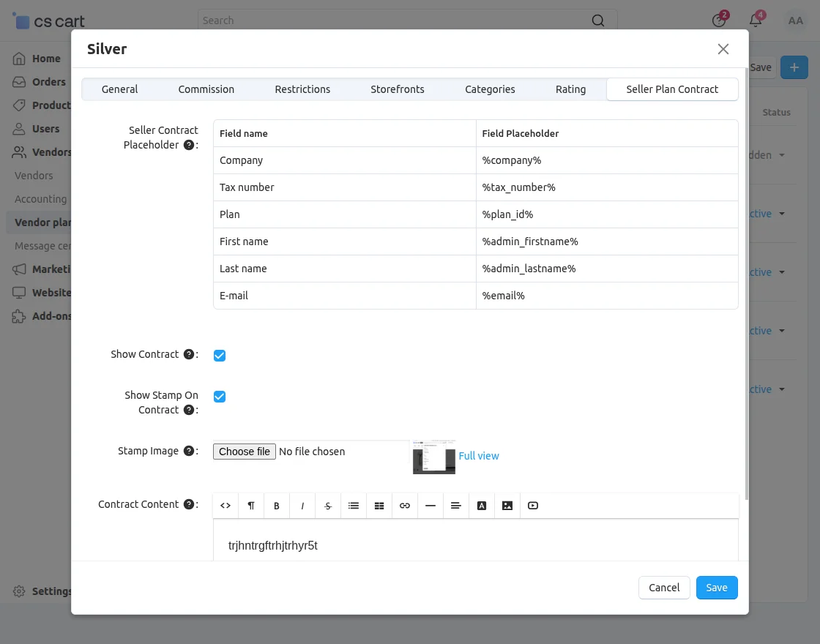
Task: Apply strikethrough formatting in the editor
Action: (327, 505)
